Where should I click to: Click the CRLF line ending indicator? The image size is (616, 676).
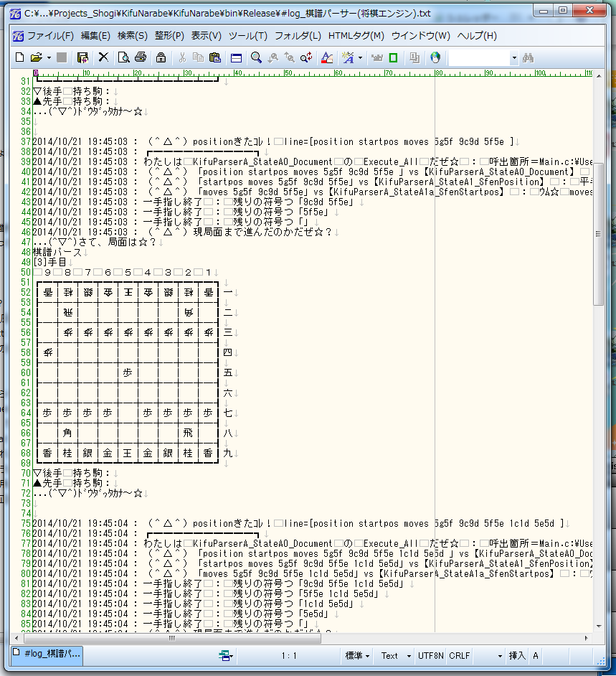pos(459,656)
